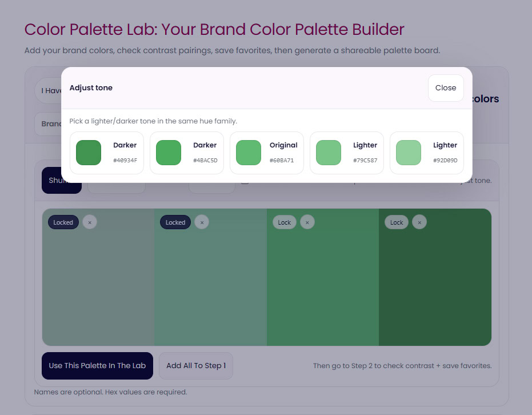Close the Adjust tone dialog
532x415 pixels.
[446, 88]
